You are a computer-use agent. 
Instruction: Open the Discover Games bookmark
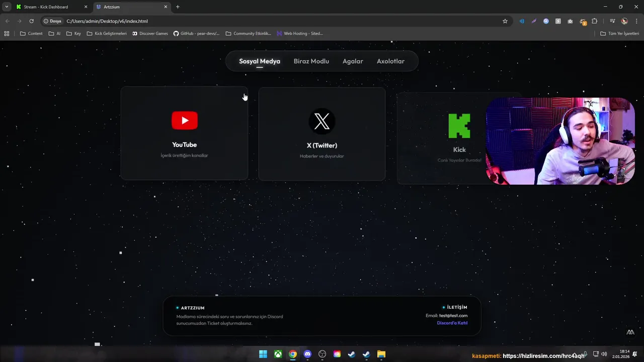coord(150,34)
